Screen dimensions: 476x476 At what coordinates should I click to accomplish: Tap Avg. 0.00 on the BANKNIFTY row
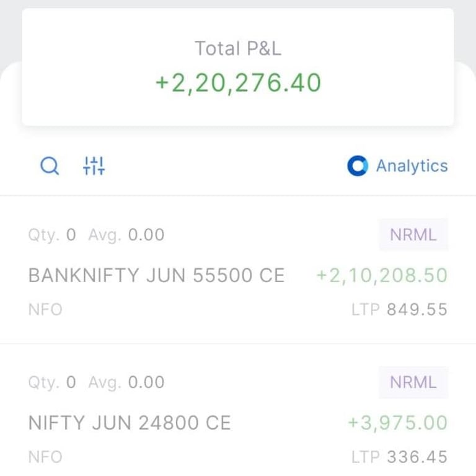126,235
